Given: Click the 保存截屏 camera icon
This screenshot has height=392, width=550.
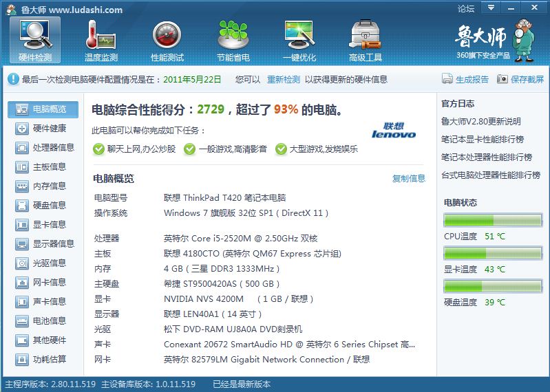Looking at the screenshot, I should [x=503, y=79].
